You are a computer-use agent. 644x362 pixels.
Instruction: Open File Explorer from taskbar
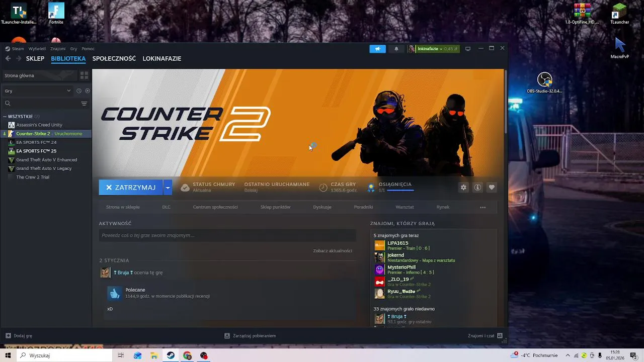tap(154, 355)
